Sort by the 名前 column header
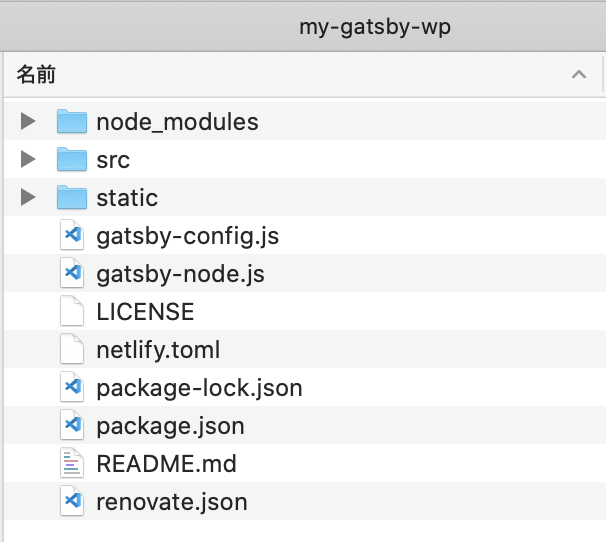Image resolution: width=606 pixels, height=542 pixels. tap(37, 75)
